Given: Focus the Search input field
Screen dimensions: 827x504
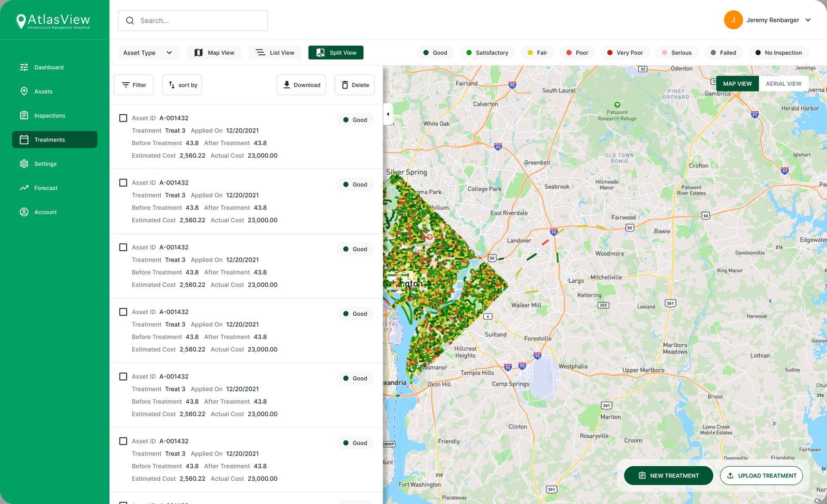Looking at the screenshot, I should (193, 21).
